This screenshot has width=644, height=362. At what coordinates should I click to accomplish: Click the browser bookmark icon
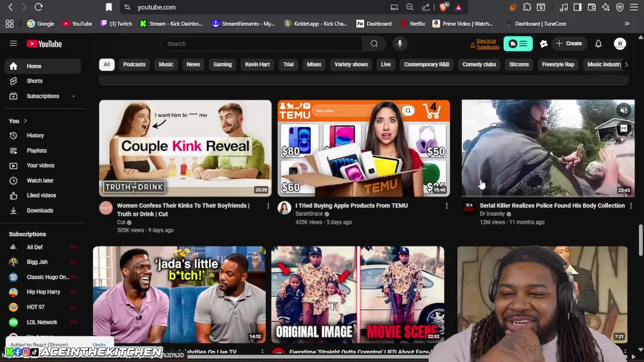tap(109, 7)
